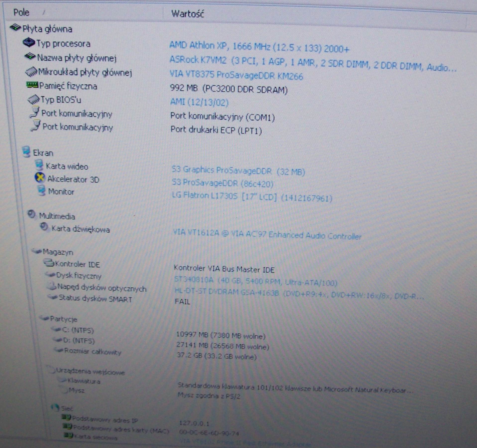477x448 pixels.
Task: Click the Napęd dysków optycznych disc icon
Action: click(52, 286)
